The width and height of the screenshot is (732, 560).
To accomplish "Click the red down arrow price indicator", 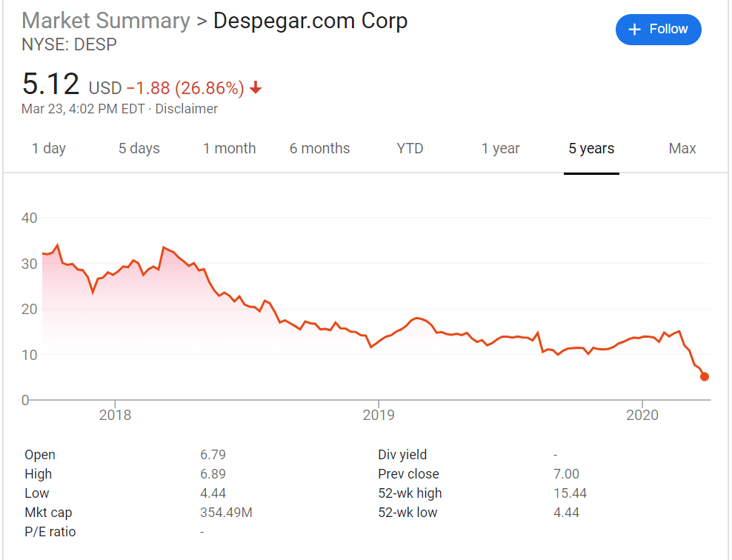I will pyautogui.click(x=256, y=89).
